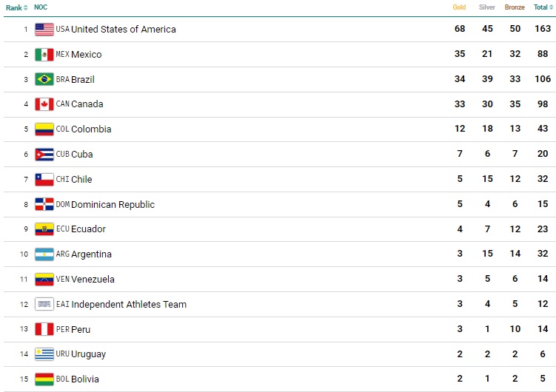Screen dimensions: 556x392
Task: Click the Mexico flag icon
Action: coord(44,55)
